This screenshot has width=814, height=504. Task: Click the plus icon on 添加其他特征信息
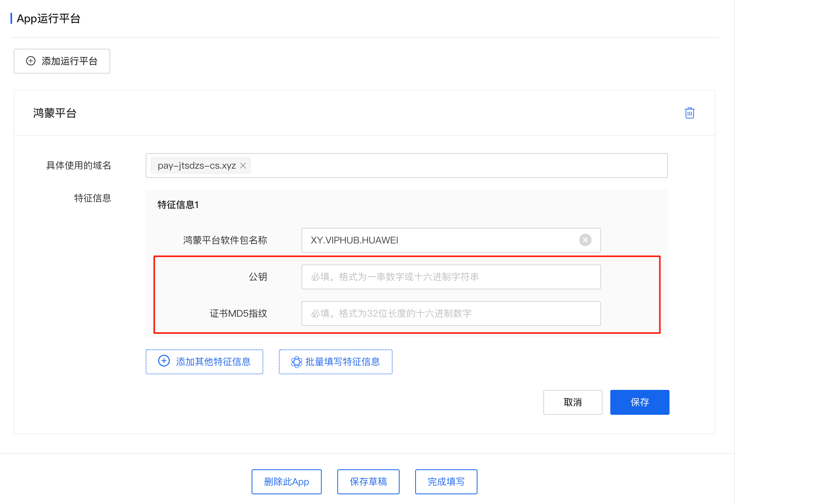tap(164, 361)
